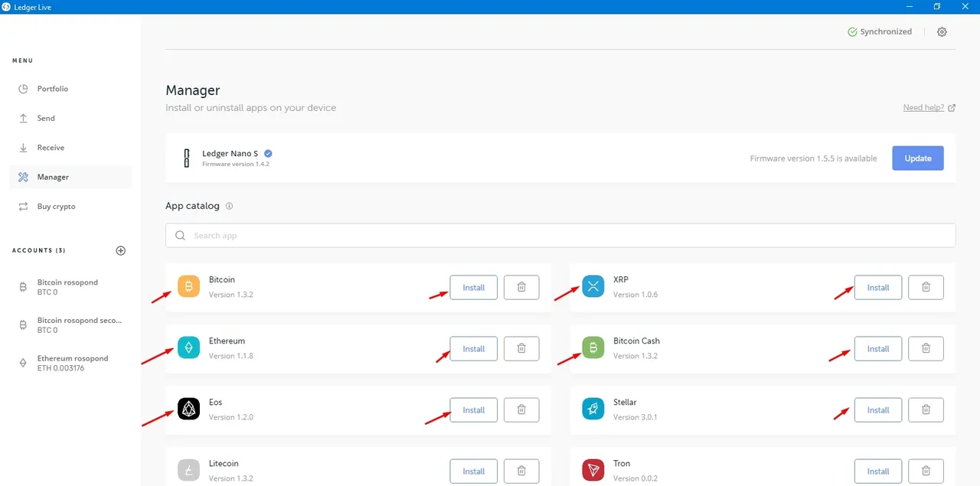Screen dimensions: 980x486
Task: Click the Update firmware button
Action: coord(918,158)
